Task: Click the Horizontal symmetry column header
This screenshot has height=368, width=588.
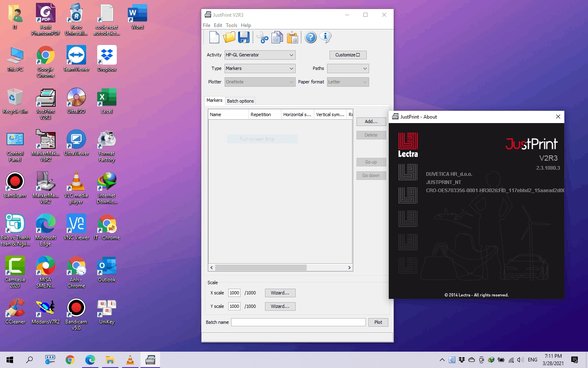Action: pyautogui.click(x=298, y=114)
